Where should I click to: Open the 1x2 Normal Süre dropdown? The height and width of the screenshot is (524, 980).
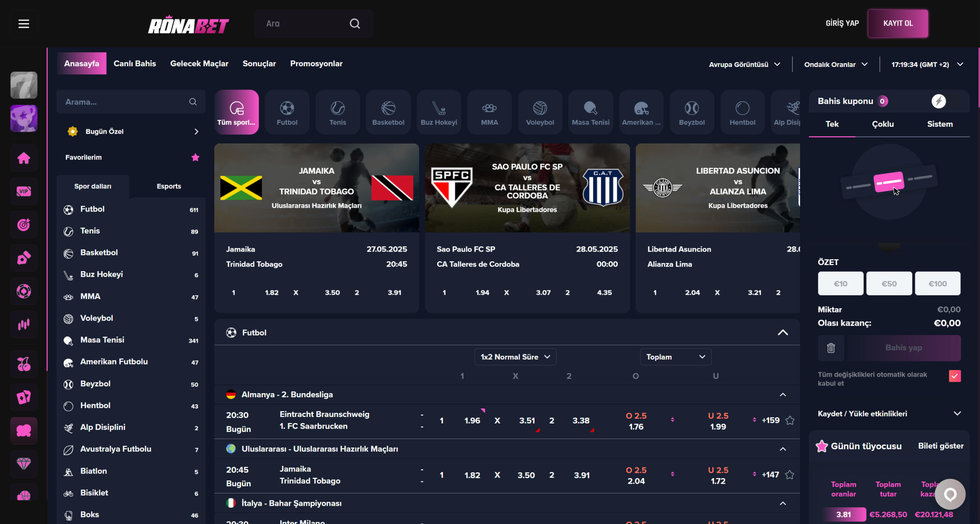(x=515, y=357)
